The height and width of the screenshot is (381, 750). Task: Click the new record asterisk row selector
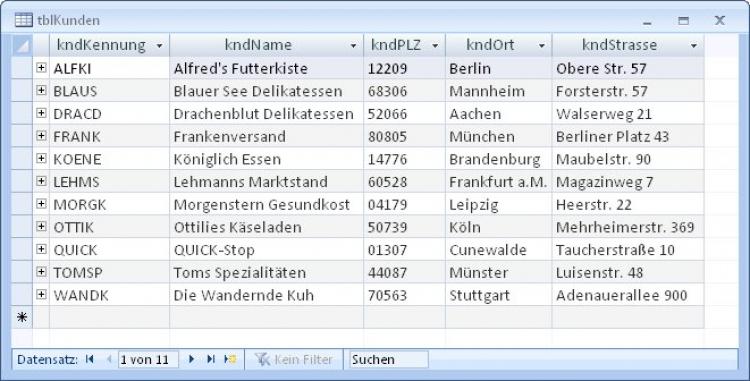point(22,317)
